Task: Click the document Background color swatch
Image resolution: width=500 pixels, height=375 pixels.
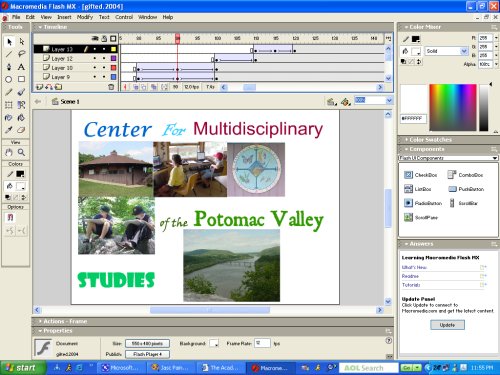Action: 214,343
